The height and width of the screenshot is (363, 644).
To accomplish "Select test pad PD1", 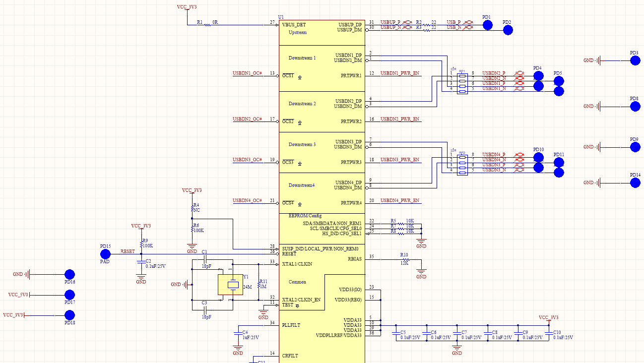I will tap(487, 25).
